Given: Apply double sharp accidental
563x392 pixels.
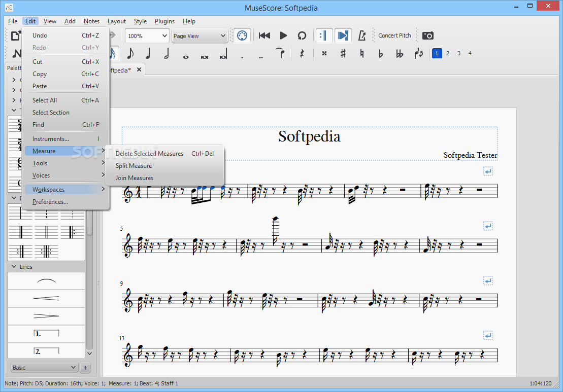Looking at the screenshot, I should pos(324,53).
